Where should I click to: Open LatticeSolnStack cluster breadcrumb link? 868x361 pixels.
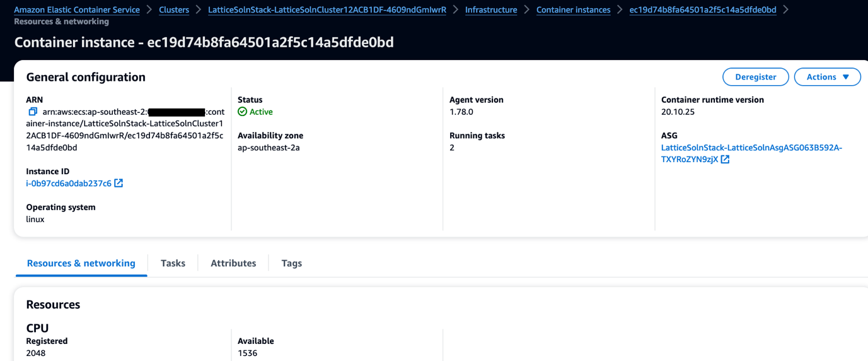327,9
